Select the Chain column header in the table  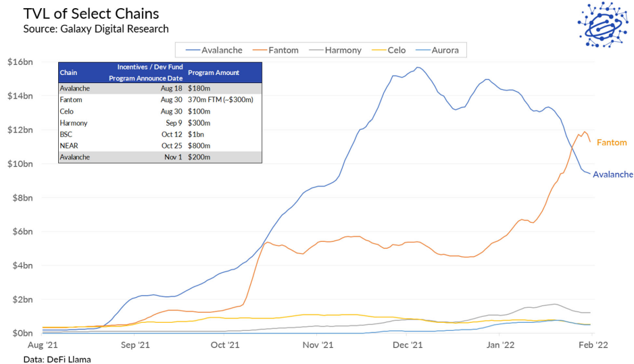click(68, 73)
